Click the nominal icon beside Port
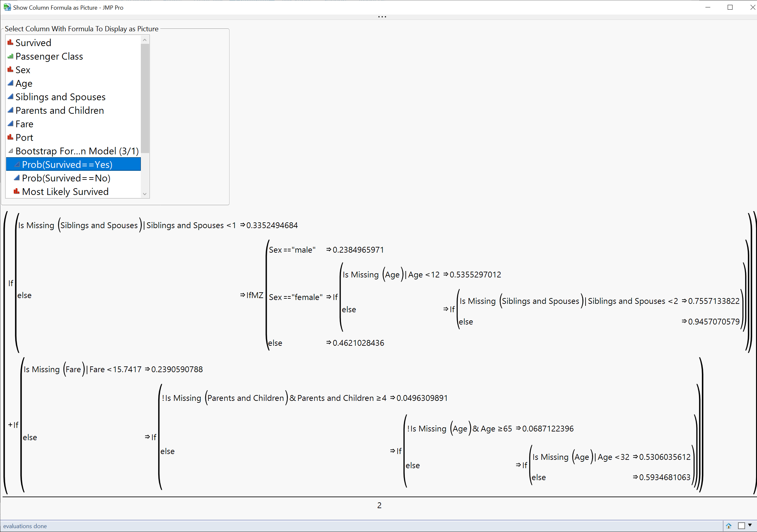 10,137
